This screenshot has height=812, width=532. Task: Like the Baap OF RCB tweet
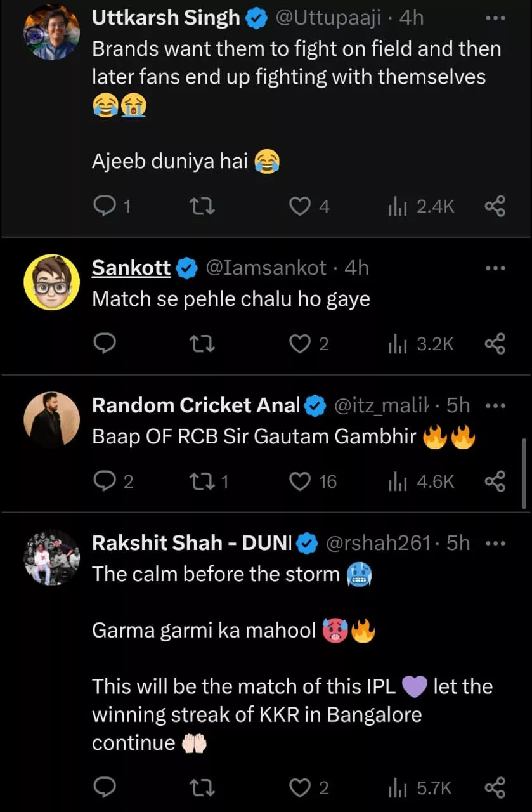[299, 481]
